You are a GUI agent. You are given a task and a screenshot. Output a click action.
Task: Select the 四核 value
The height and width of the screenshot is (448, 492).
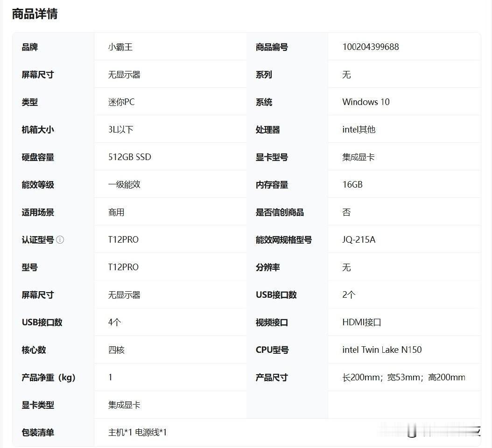[x=116, y=350]
